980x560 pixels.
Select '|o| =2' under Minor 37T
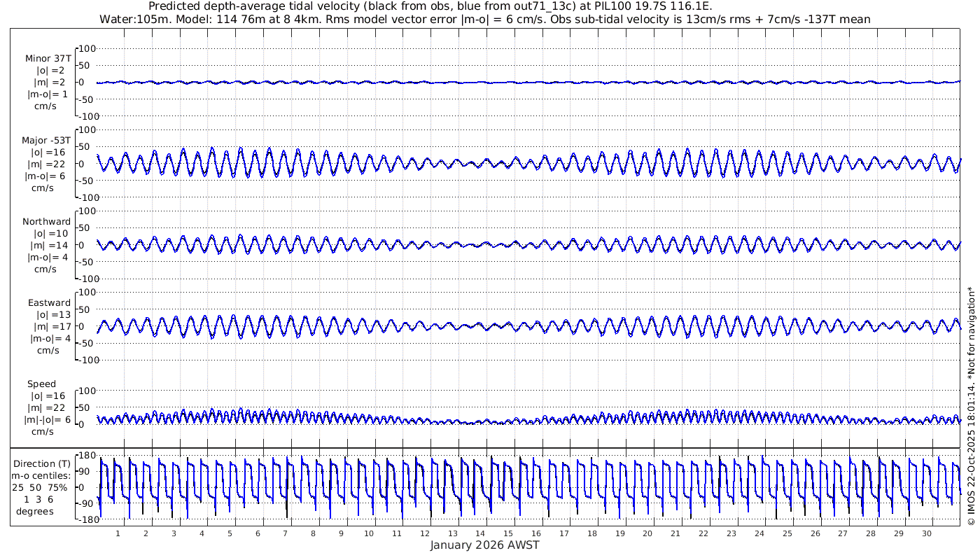pos(50,71)
